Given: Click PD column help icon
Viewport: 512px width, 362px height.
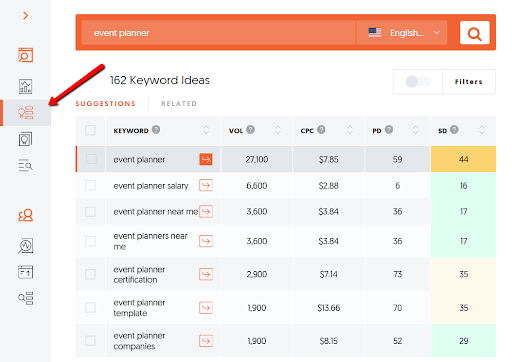Looking at the screenshot, I should tap(389, 129).
